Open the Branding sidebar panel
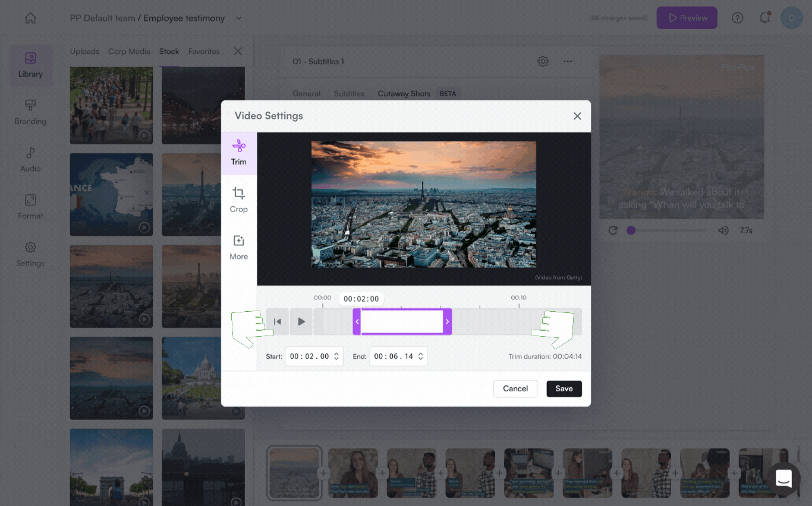Viewport: 812px width, 506px height. coord(30,113)
